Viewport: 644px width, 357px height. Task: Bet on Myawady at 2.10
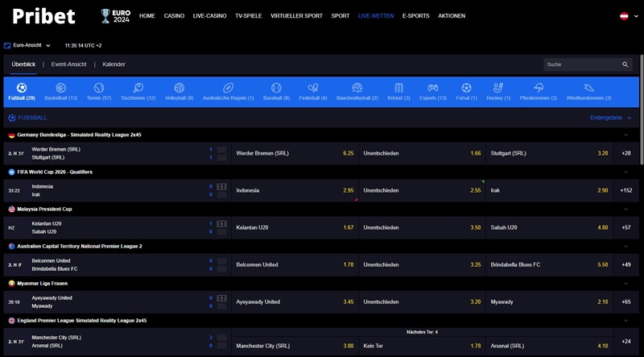tap(549, 302)
